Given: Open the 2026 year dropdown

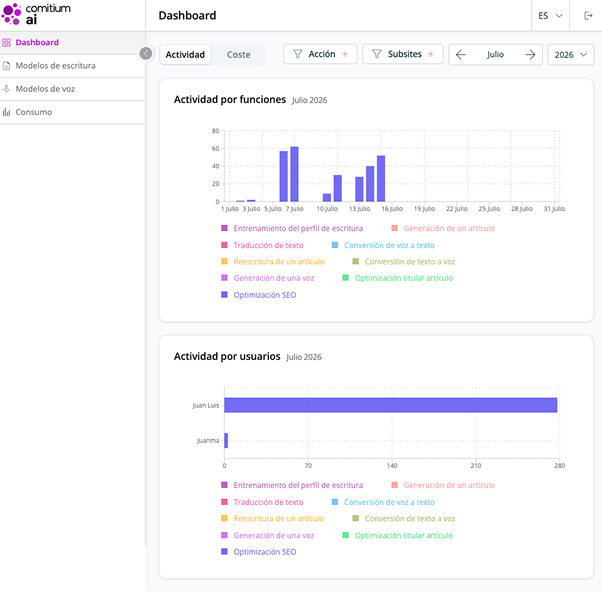Looking at the screenshot, I should click(571, 55).
